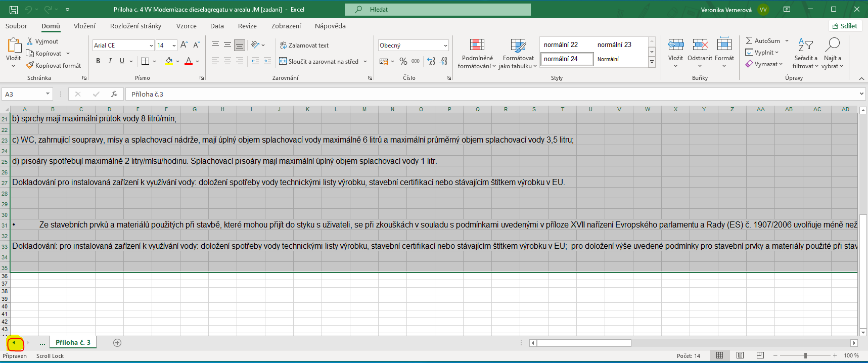Click the Hledat search box

coord(437,9)
